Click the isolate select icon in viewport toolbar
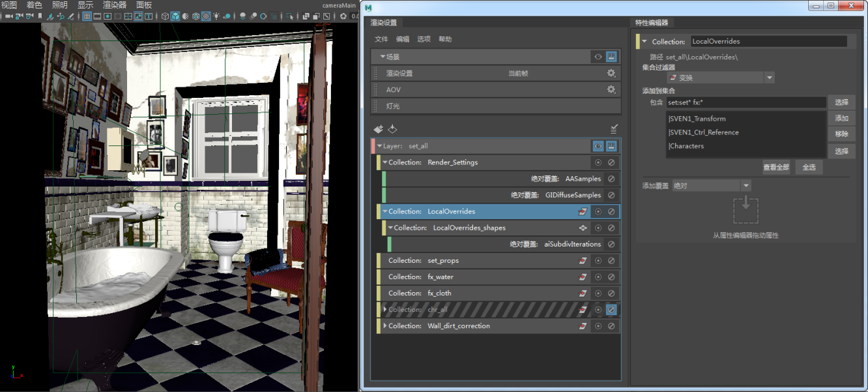868x392 pixels. [x=289, y=16]
